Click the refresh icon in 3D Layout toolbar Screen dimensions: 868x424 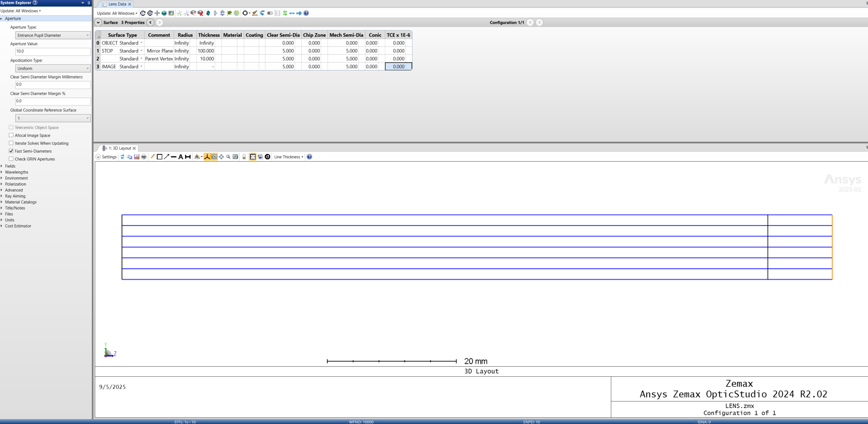[122, 157]
